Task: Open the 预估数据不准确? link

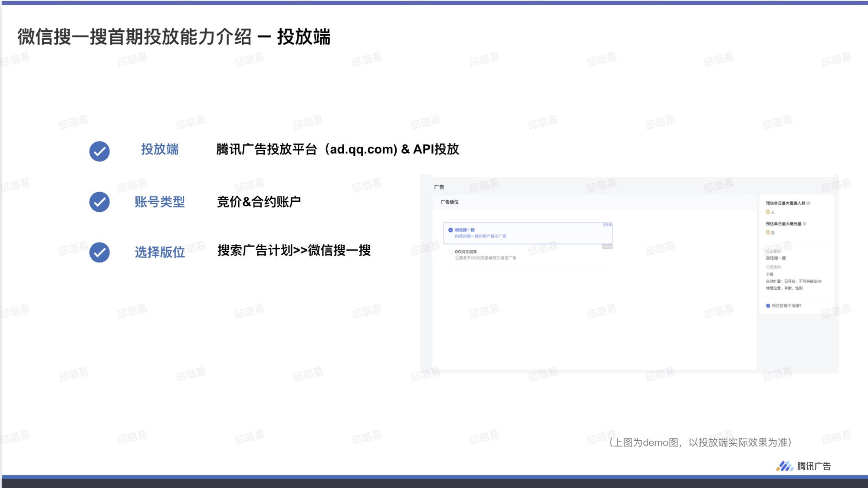Action: (x=786, y=306)
